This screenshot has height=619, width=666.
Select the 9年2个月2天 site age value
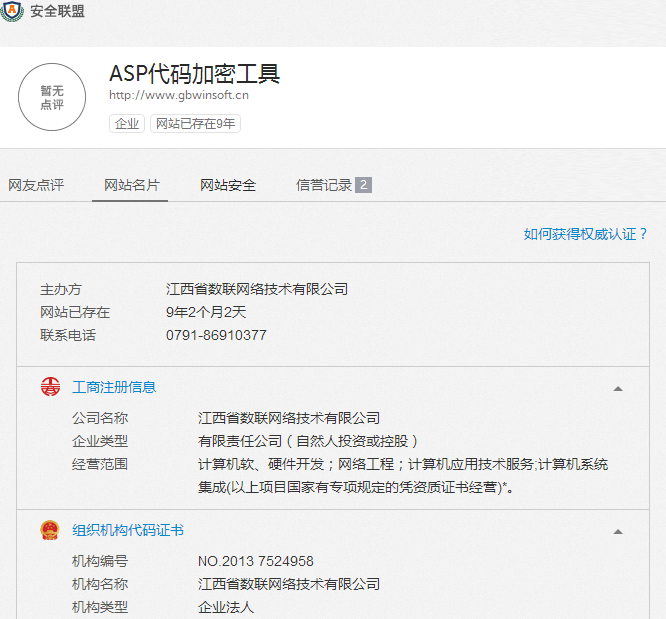[206, 312]
